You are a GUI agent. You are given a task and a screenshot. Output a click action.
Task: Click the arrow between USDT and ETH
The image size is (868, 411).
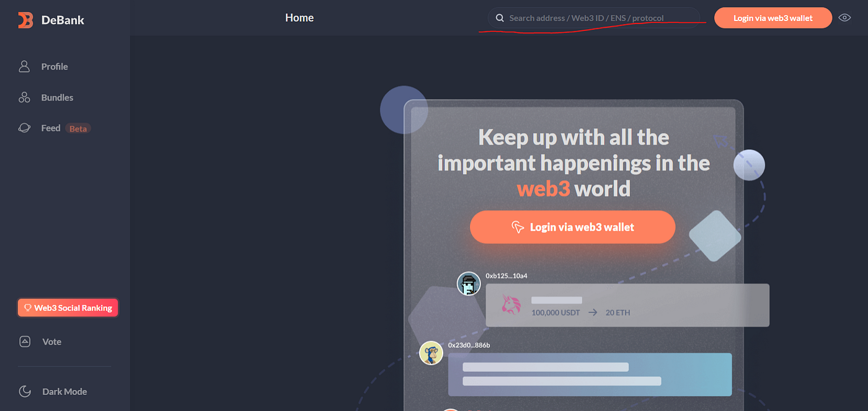593,312
